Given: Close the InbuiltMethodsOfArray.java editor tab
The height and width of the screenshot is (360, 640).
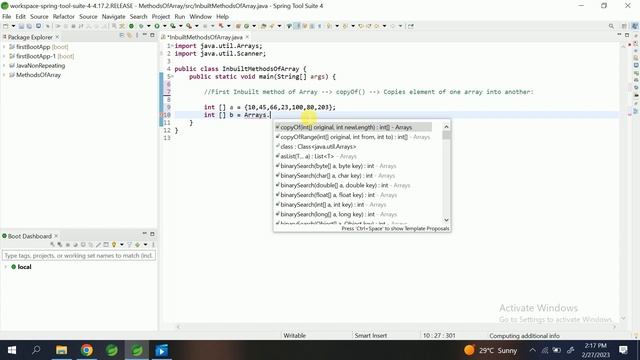Looking at the screenshot, I should (247, 37).
